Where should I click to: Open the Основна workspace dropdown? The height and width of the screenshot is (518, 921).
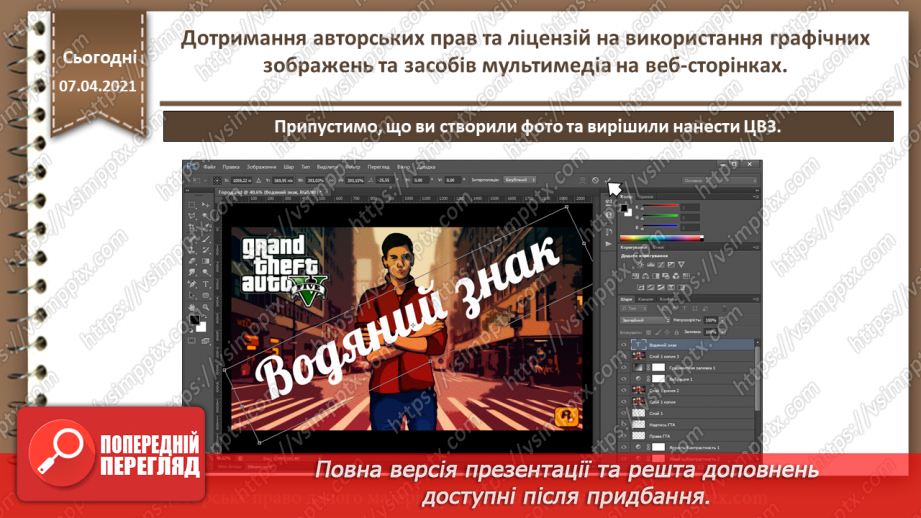point(720,181)
